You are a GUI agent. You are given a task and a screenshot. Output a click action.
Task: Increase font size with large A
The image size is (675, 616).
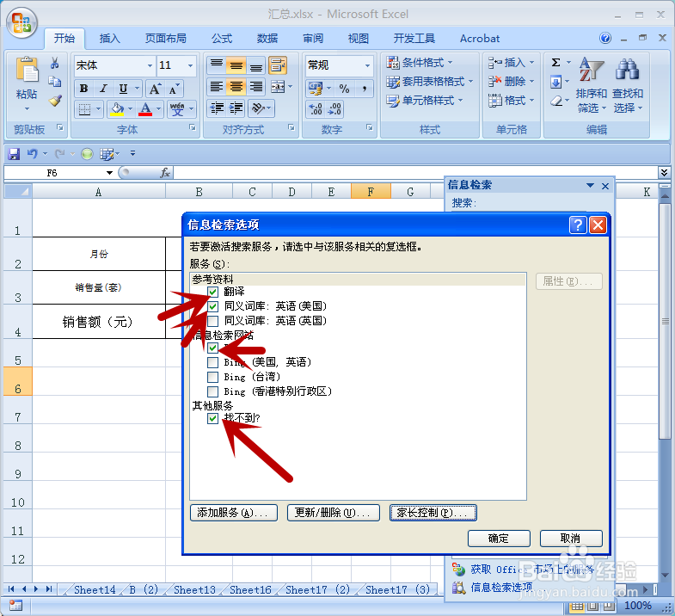click(x=155, y=89)
